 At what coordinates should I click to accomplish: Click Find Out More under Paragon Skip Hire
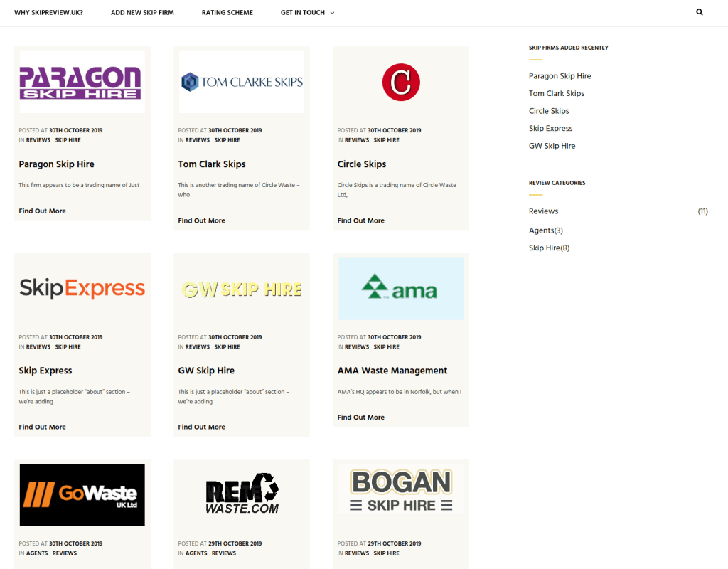[42, 211]
